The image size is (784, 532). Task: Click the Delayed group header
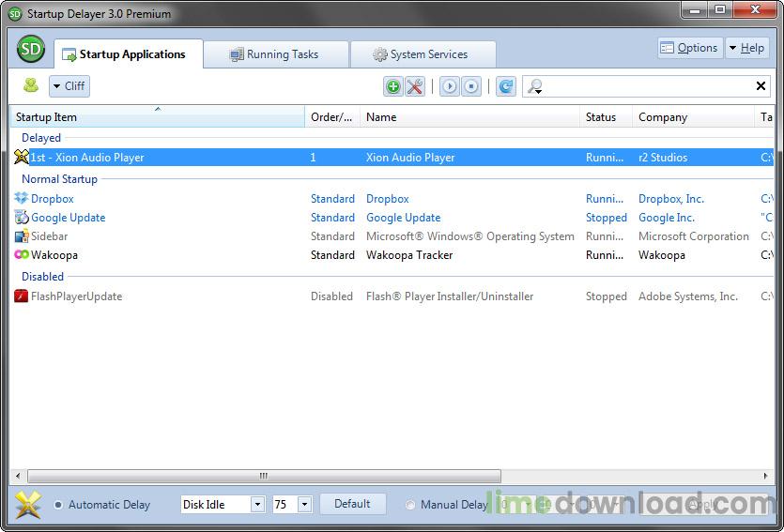[x=41, y=137]
